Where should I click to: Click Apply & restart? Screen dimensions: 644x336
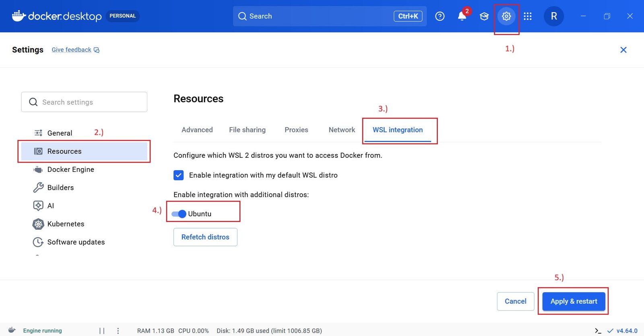point(574,301)
